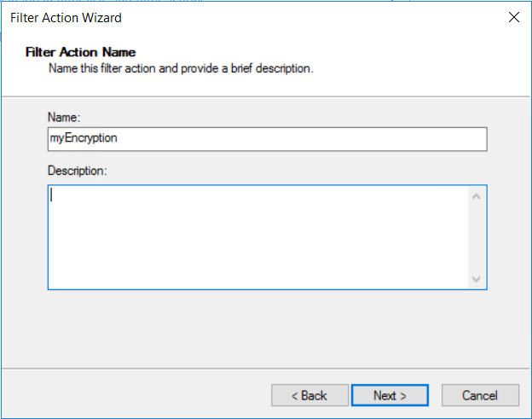This screenshot has height=419, width=532.
Task: Click empty space right of the header instruction text
Action: click(x=418, y=68)
